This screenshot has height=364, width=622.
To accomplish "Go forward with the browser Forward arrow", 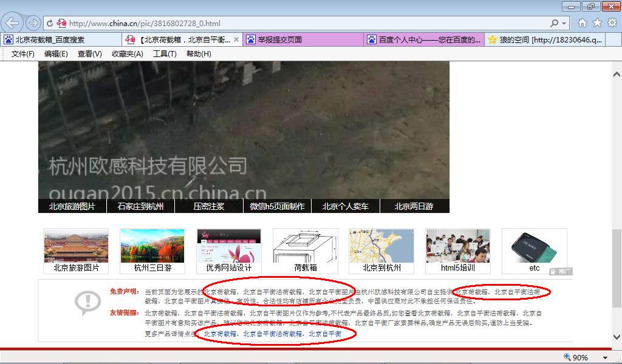I will pos(33,24).
